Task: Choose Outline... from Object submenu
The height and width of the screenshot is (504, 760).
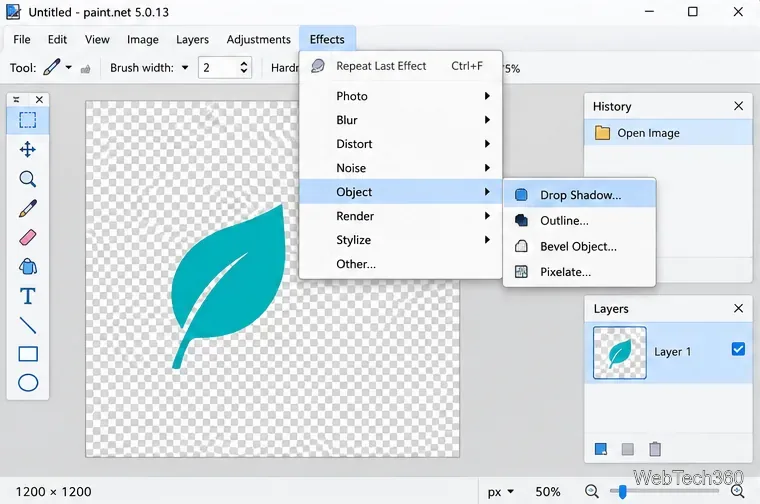Action: [x=580, y=220]
